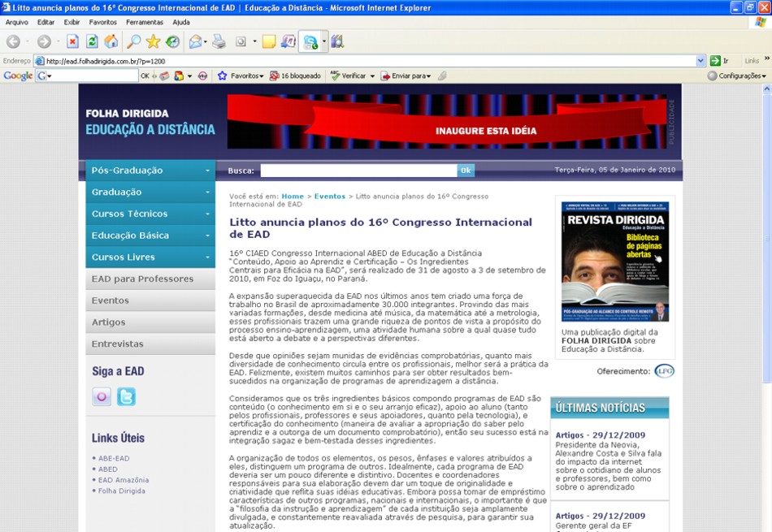This screenshot has width=772, height=532.
Task: Click the green Ir go arrow
Action: tap(715, 61)
